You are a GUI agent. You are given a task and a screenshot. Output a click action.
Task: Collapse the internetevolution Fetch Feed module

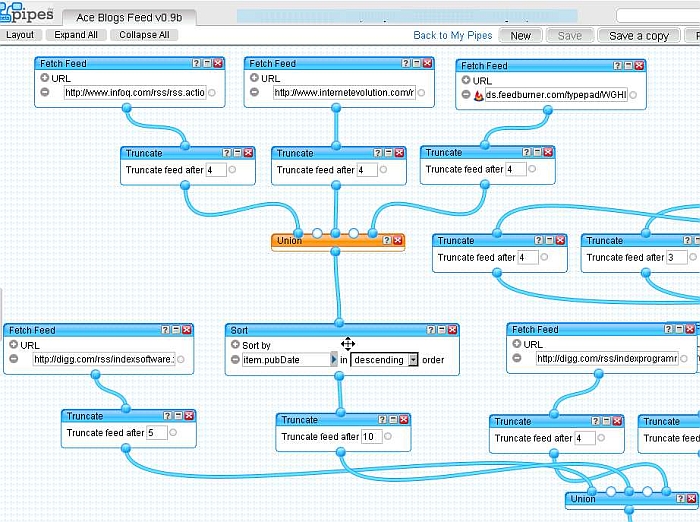(417, 63)
